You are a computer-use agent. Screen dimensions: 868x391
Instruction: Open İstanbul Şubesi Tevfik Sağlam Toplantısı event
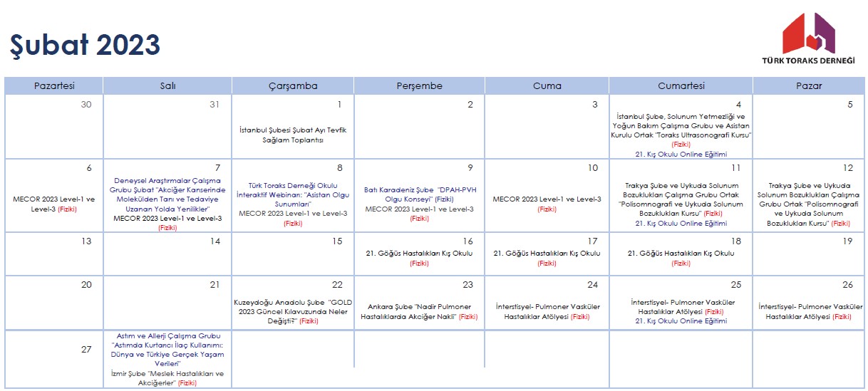pos(293,135)
